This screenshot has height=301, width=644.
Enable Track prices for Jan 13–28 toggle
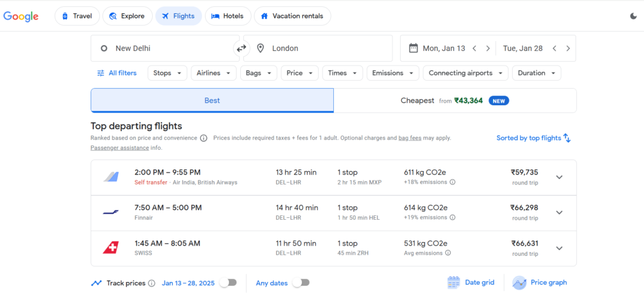pos(228,283)
